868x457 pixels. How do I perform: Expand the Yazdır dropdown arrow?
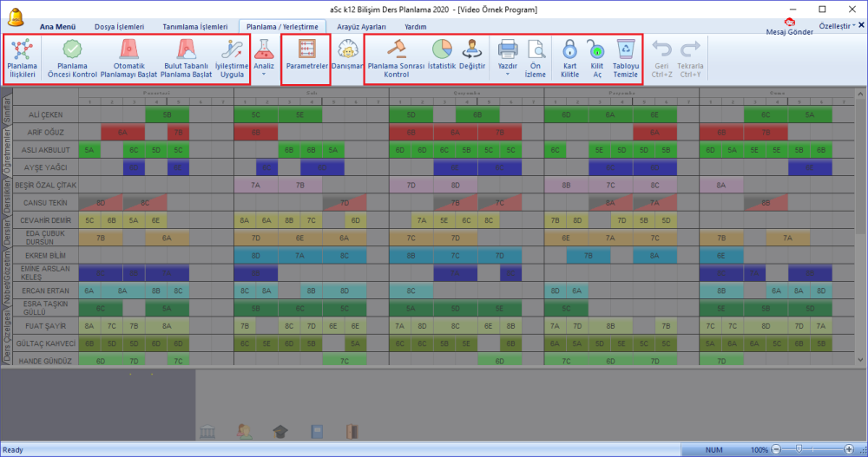pos(508,74)
